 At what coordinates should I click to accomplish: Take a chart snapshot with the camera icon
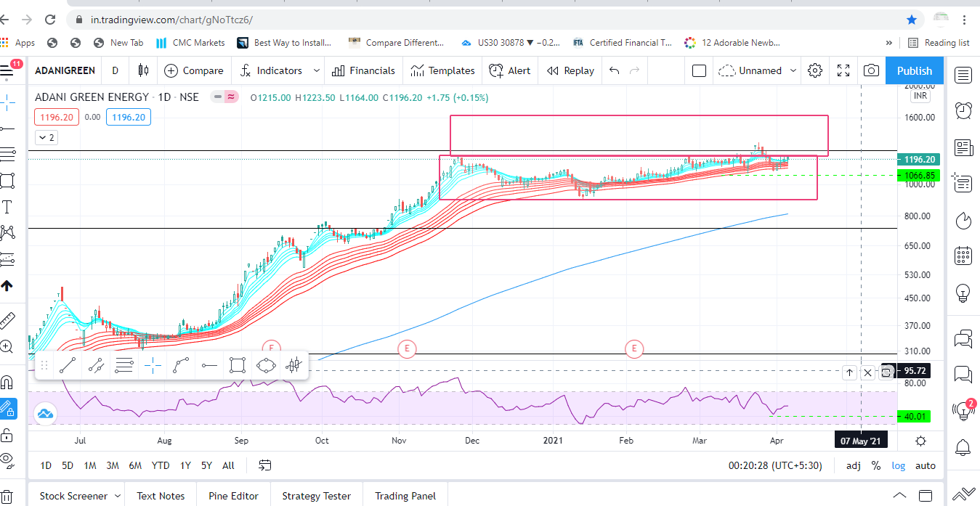pyautogui.click(x=871, y=70)
